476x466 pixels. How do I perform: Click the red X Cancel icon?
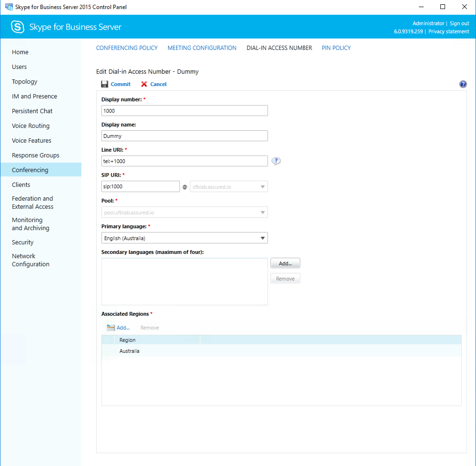click(x=144, y=84)
